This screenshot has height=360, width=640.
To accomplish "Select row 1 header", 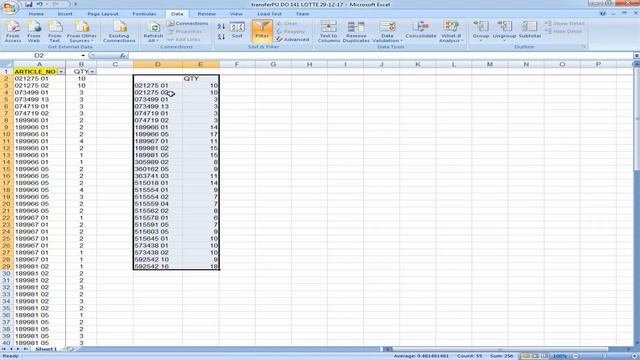I will 6,72.
